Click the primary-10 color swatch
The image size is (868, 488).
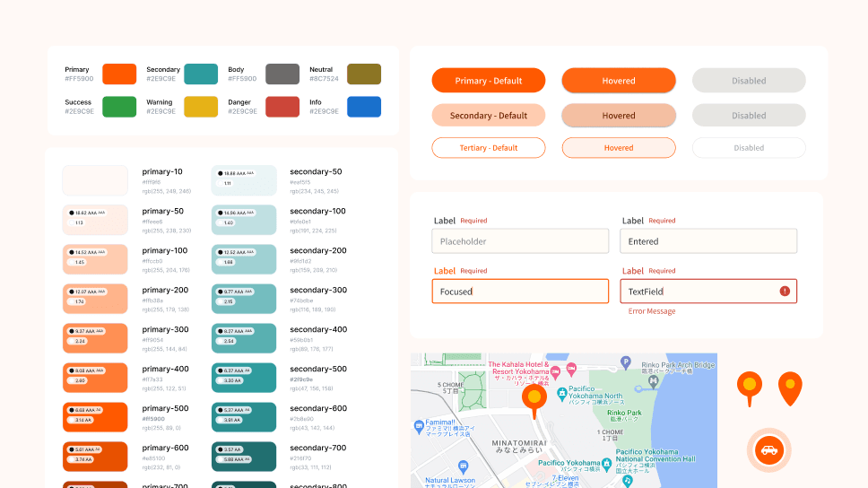[x=95, y=180]
